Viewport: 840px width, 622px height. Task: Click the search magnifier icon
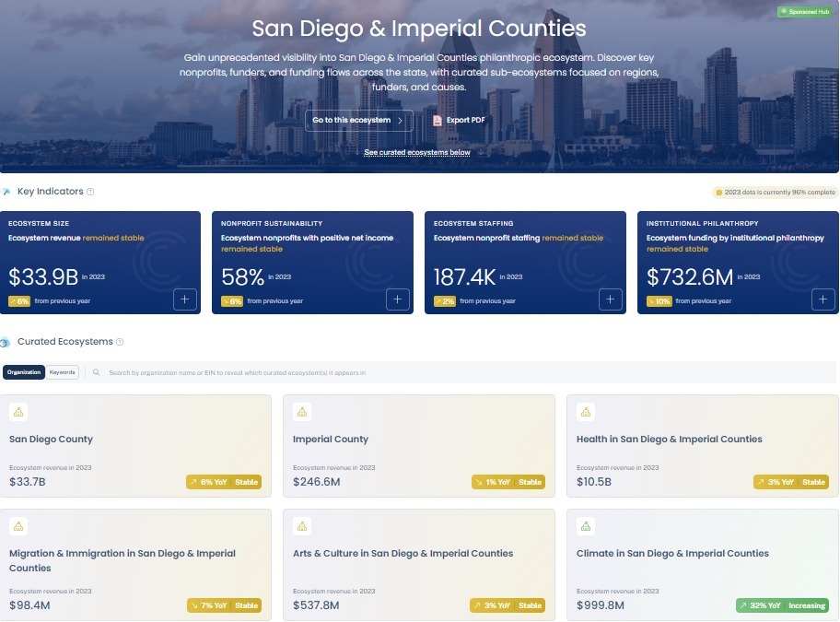click(97, 373)
